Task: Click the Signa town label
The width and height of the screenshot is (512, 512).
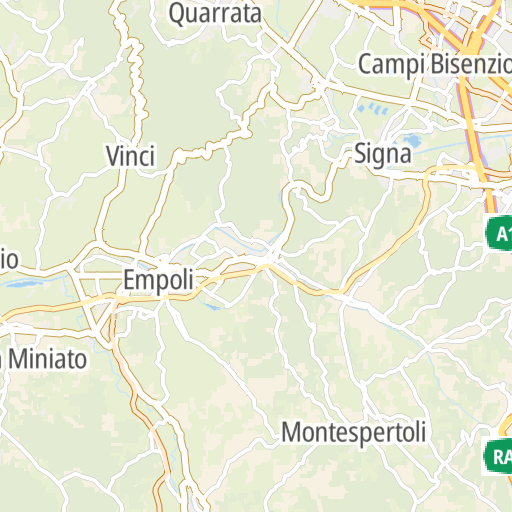Action: pos(383,154)
